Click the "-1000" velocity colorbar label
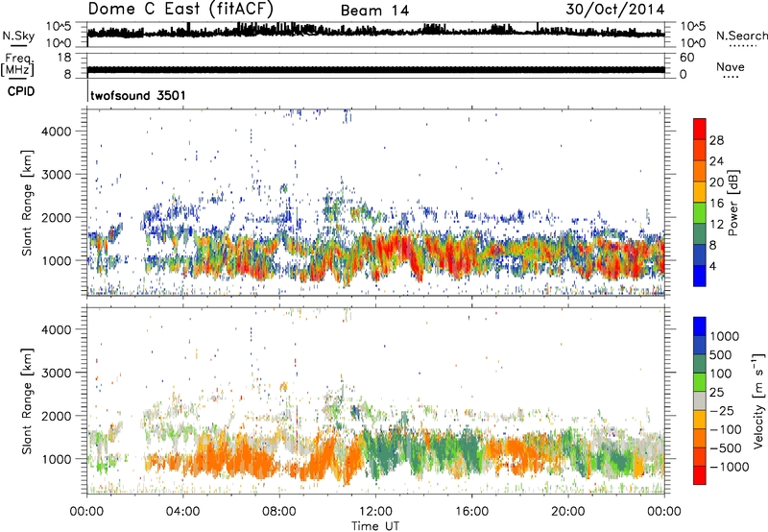This screenshot has height=532, width=768. point(729,467)
